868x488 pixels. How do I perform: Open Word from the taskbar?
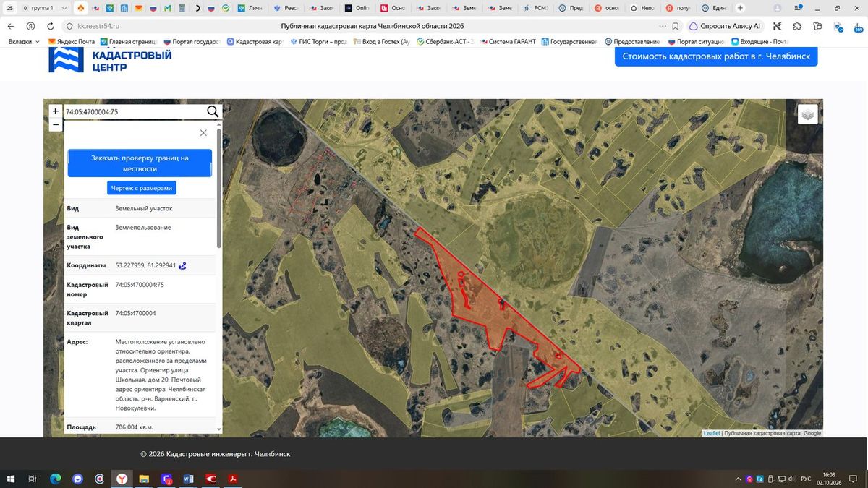(x=189, y=479)
